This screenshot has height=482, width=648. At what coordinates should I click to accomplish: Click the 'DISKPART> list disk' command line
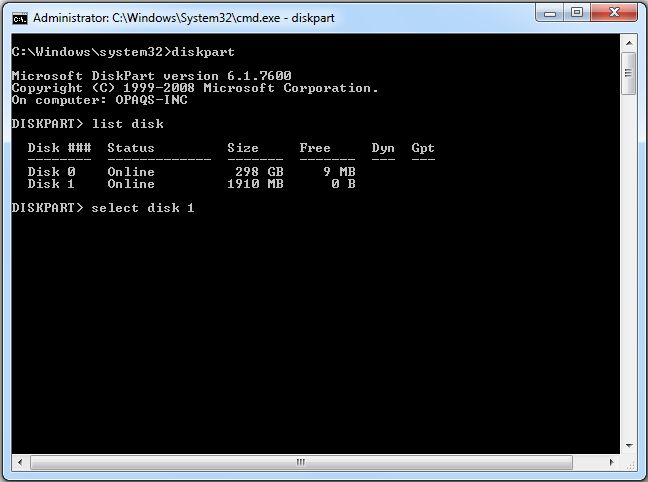pos(88,124)
